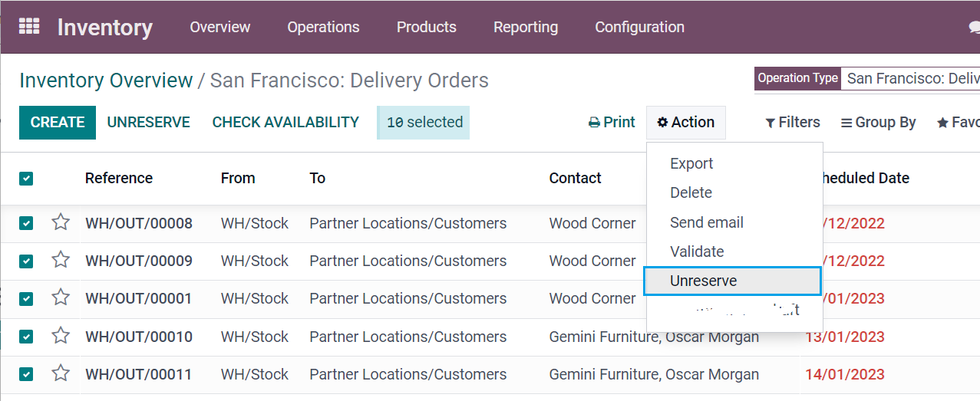980x401 pixels.
Task: Choose Unreserve from the Action menu
Action: click(703, 281)
